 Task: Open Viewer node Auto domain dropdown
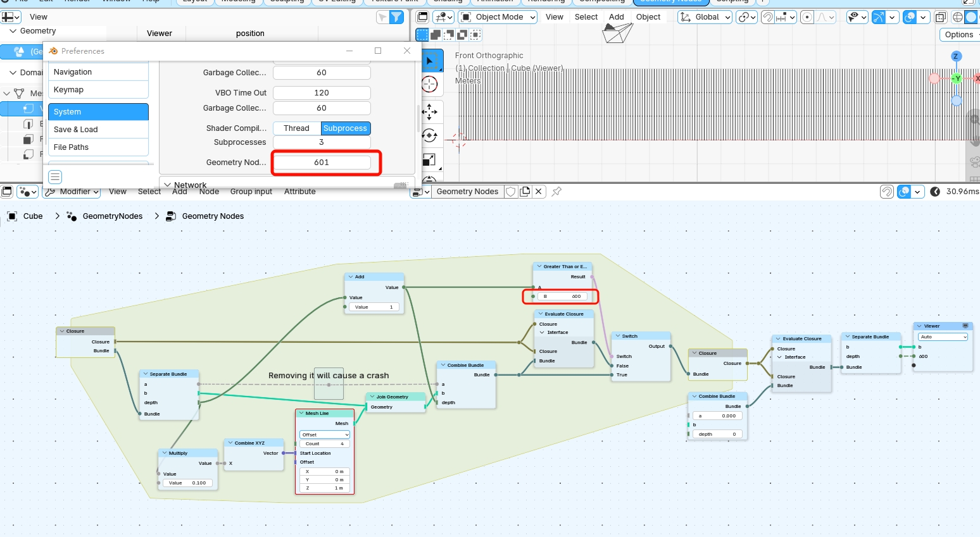(943, 336)
